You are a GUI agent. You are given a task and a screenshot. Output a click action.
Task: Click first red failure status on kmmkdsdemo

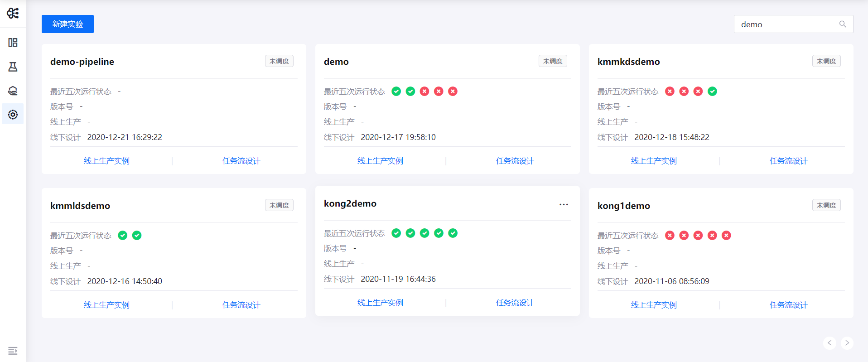[670, 92]
